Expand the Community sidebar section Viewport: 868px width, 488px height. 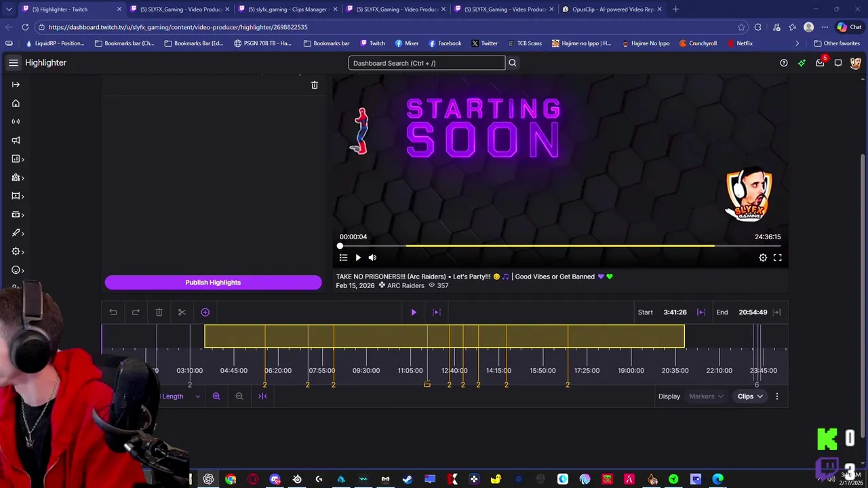click(18, 178)
